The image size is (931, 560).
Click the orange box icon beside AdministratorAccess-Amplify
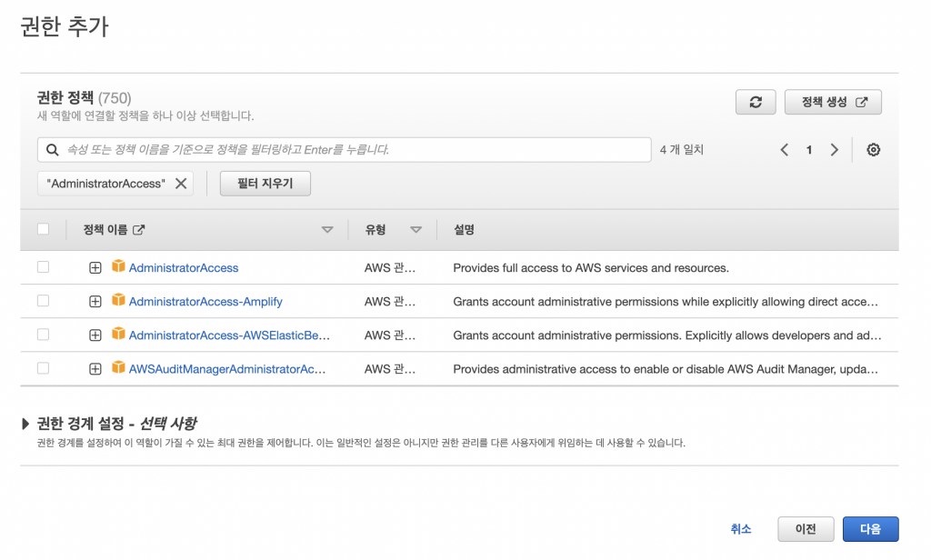[x=117, y=301]
